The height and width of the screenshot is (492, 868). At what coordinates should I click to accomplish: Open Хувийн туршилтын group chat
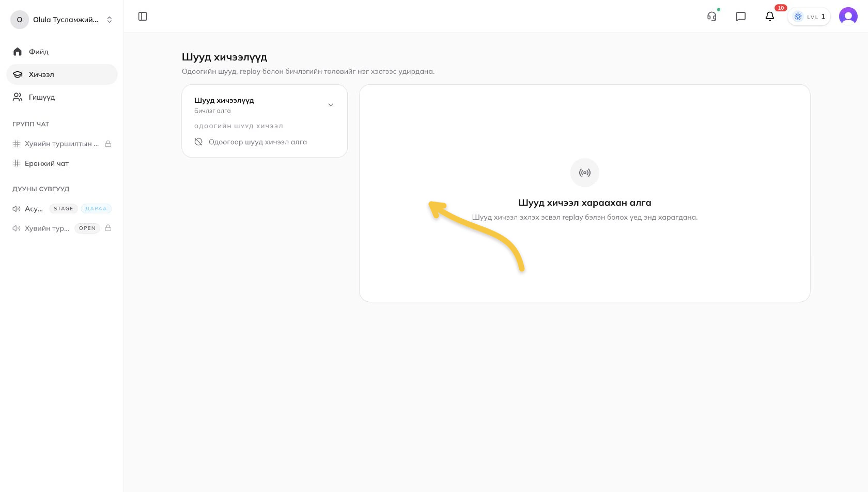62,144
